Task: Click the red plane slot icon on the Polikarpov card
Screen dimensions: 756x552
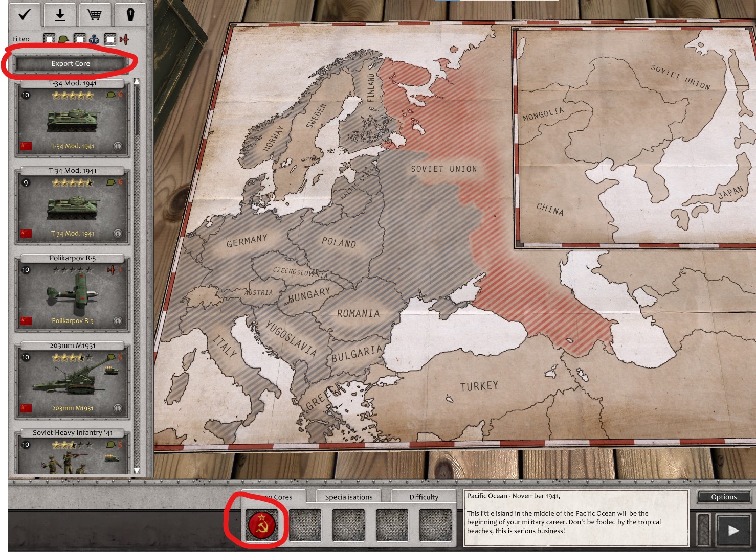Action: (111, 270)
